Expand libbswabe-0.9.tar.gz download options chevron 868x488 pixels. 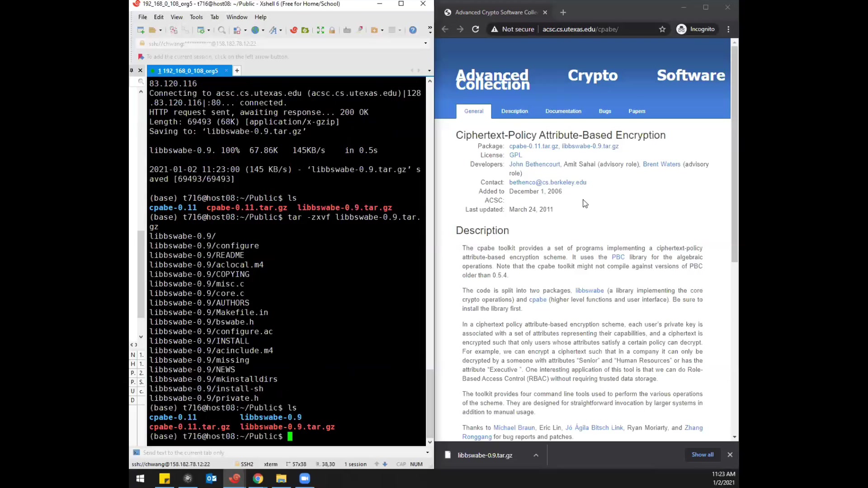pyautogui.click(x=536, y=455)
